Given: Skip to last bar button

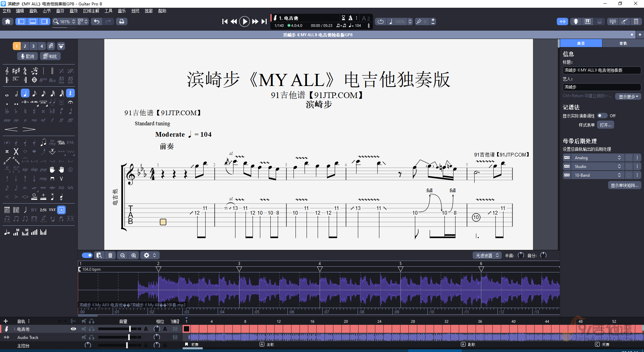Looking at the screenshot, I should 264,21.
